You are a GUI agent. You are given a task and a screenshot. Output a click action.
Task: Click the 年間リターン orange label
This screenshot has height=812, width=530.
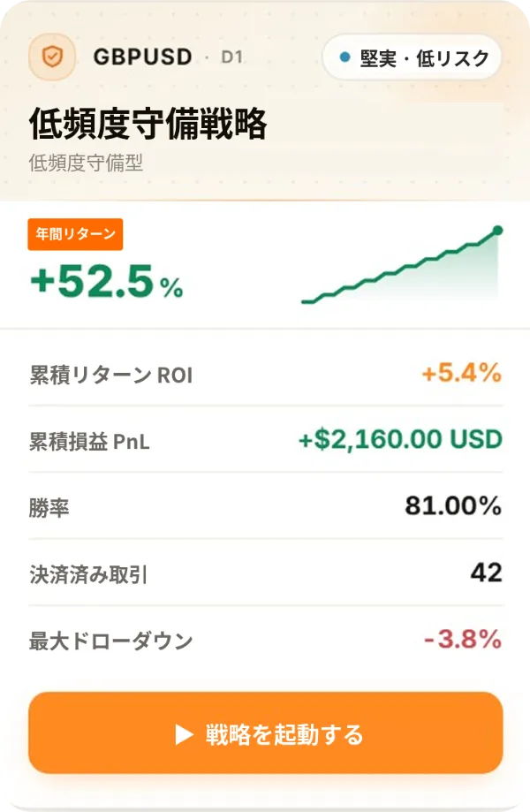[x=76, y=234]
